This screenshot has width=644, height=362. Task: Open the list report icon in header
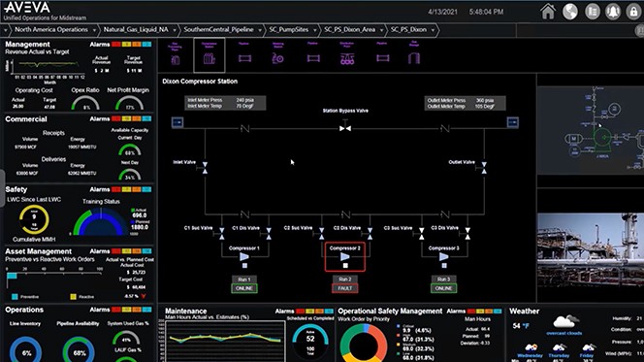pyautogui.click(x=593, y=12)
